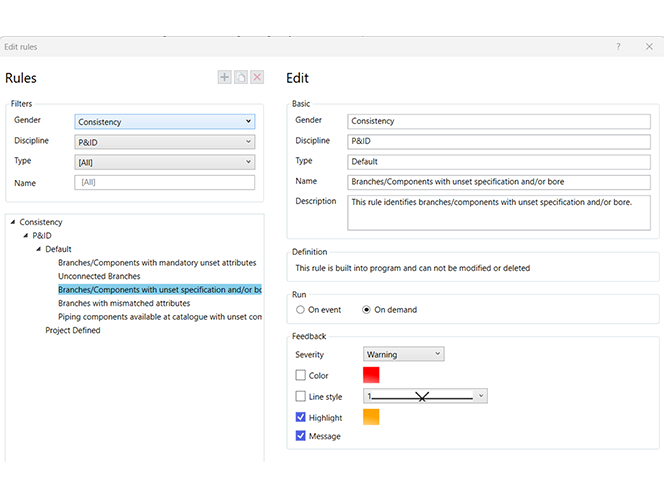This screenshot has height=498, width=664.
Task: Click the red Color swatch
Action: [x=371, y=375]
